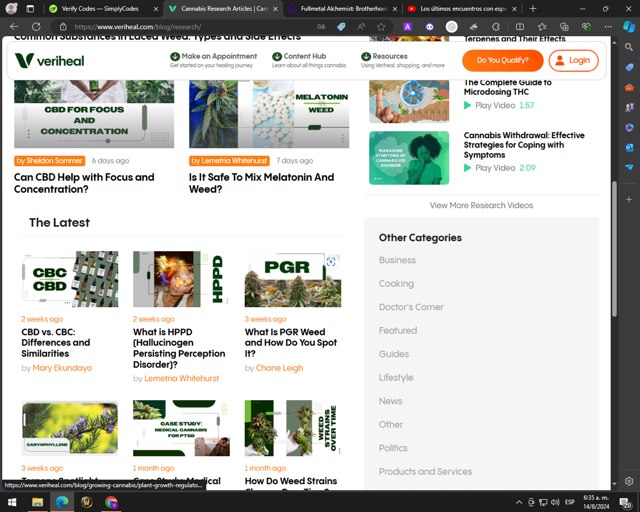Viewport: 640px width, 512px height.
Task: Open the Collections icon
Action: coord(564,27)
